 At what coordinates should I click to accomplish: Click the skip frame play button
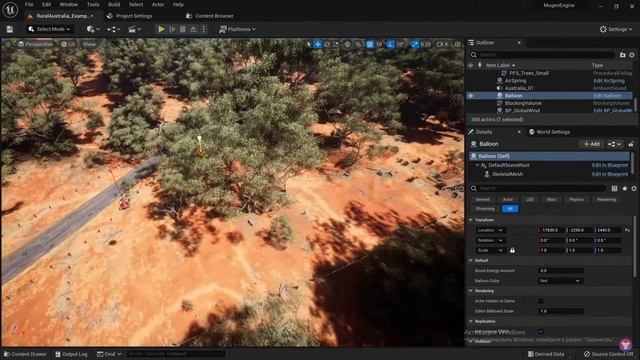[x=172, y=29]
